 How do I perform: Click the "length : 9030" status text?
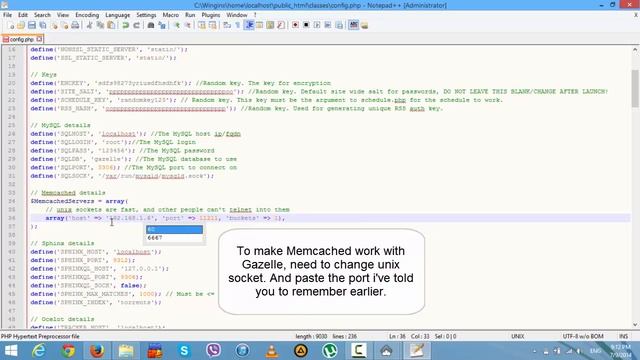point(311,336)
